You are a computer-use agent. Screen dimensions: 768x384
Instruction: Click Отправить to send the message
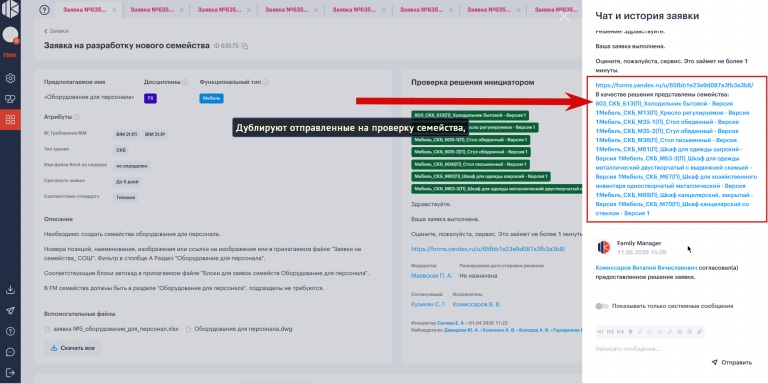pos(731,362)
